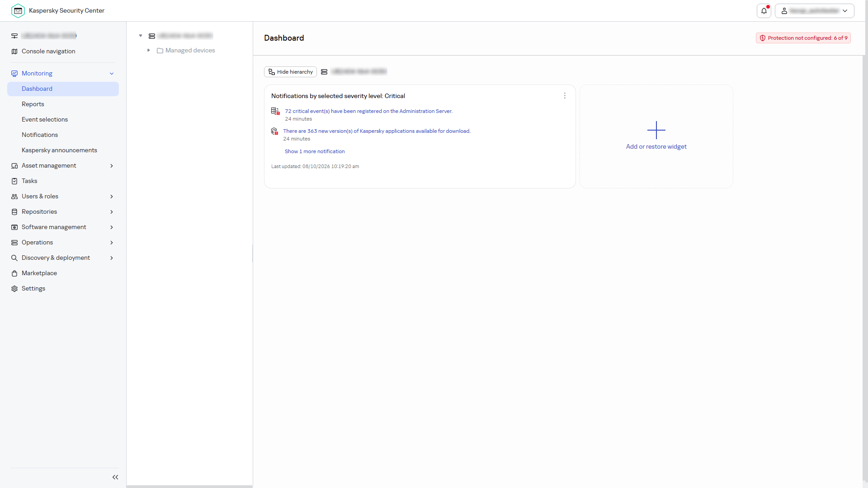Collapse the Monitoring section chevron
This screenshot has width=868, height=488.
[x=112, y=74]
